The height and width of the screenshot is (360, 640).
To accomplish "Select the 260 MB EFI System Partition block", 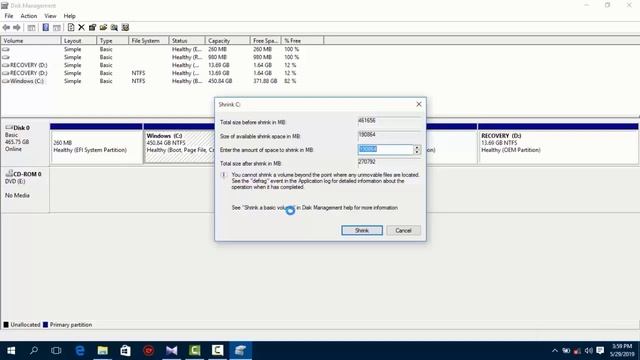I will 96,144.
